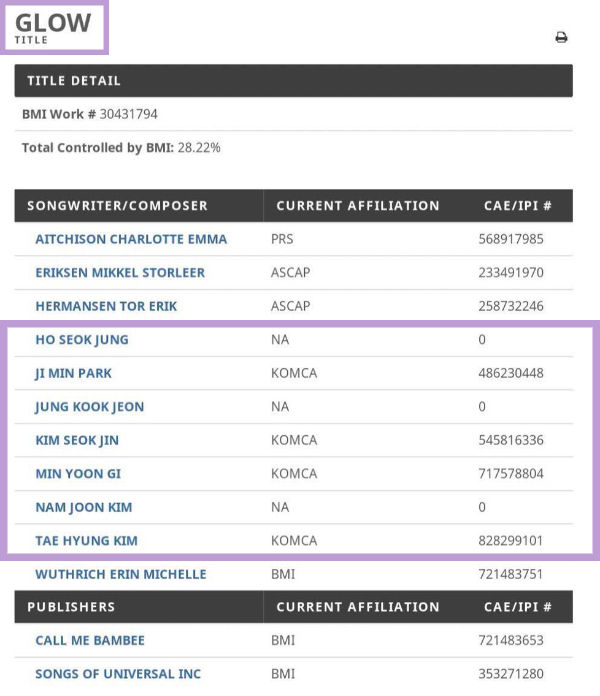Open HO SEOK JUNG songwriter page
This screenshot has height=696, width=600.
coord(82,340)
